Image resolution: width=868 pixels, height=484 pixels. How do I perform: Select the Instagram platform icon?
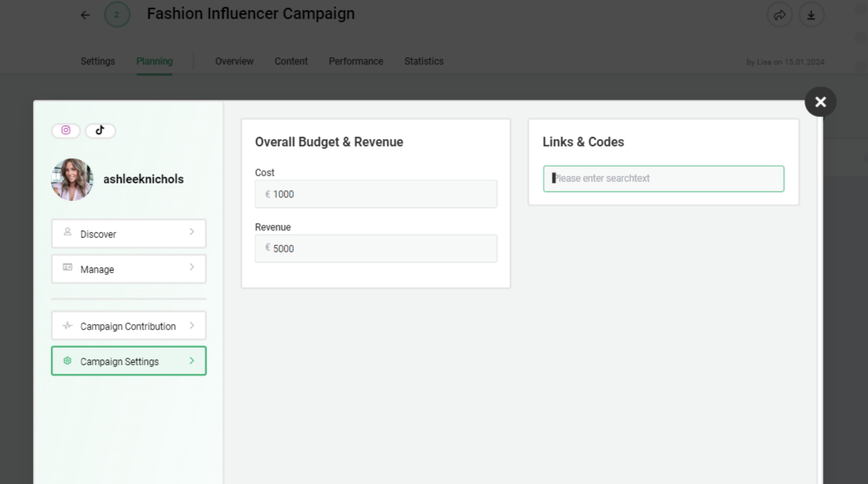pyautogui.click(x=66, y=131)
